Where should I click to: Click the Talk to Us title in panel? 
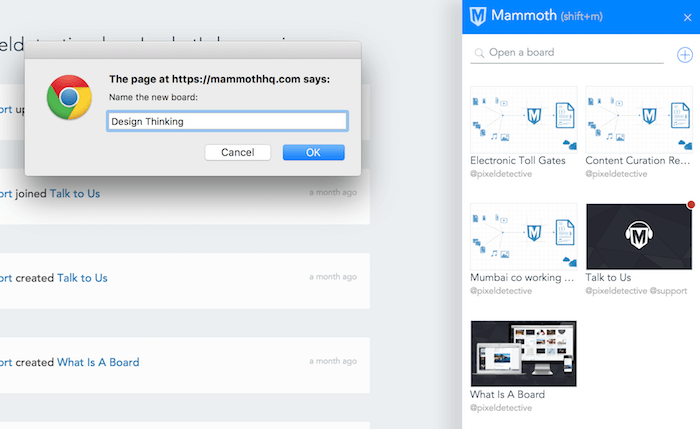(x=608, y=277)
